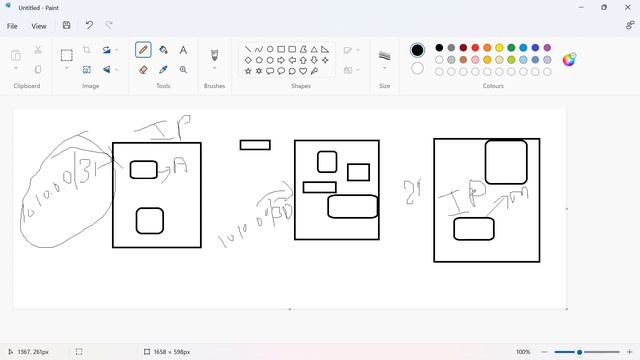The height and width of the screenshot is (360, 640).
Task: Pick the Rounded rectangle shape
Action: click(x=292, y=49)
